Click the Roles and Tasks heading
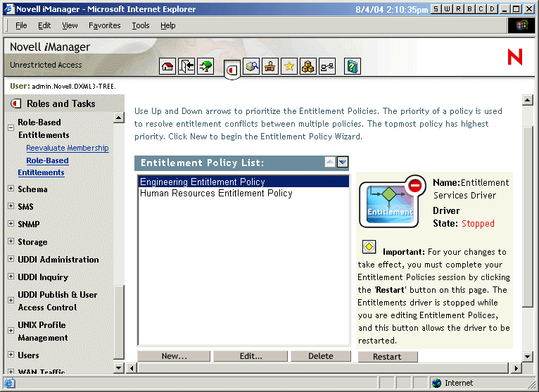The height and width of the screenshot is (392, 539). (61, 103)
